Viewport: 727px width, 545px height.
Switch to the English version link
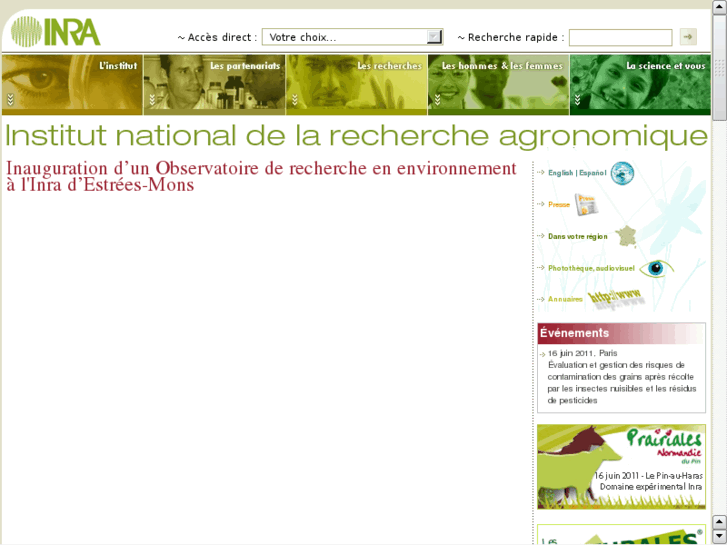click(561, 173)
